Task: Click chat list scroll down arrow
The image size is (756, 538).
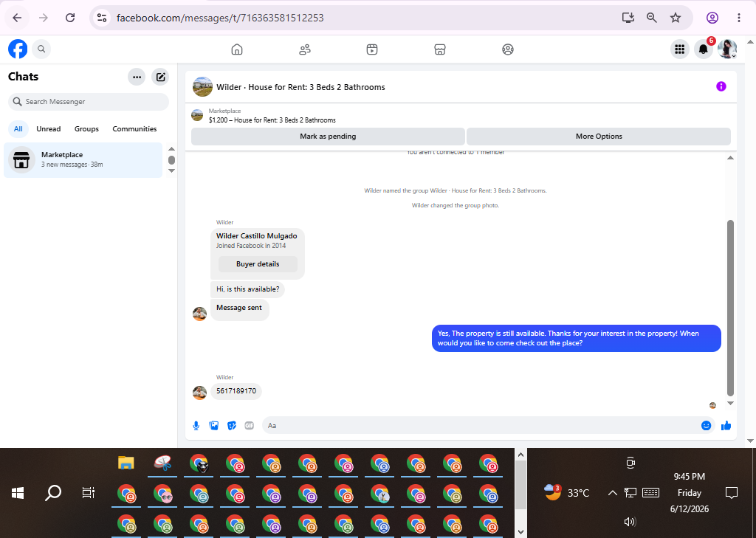Action: pos(171,170)
